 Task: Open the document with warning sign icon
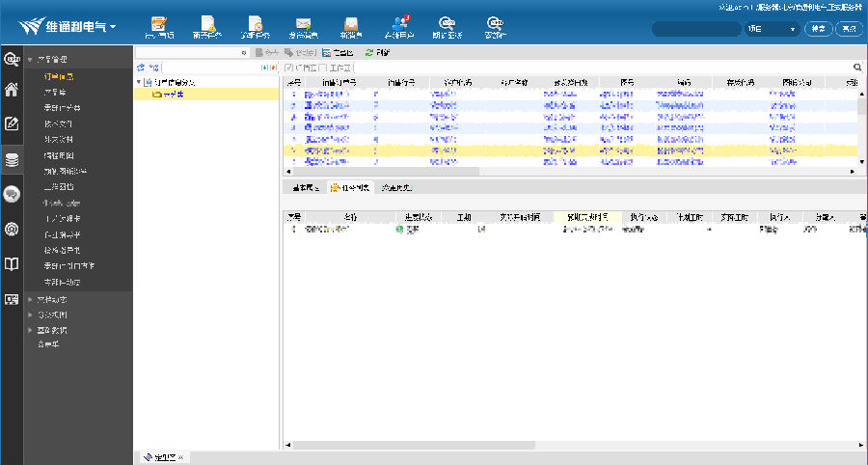coord(206,24)
